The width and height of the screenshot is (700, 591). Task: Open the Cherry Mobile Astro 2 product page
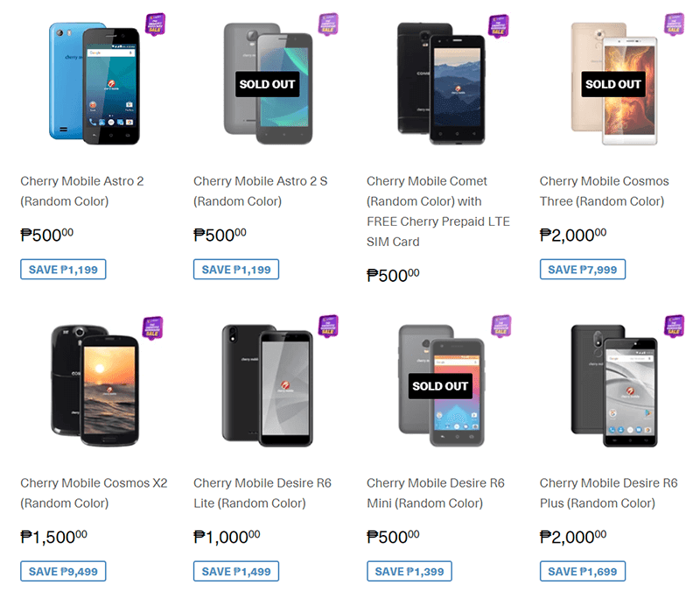(x=81, y=191)
